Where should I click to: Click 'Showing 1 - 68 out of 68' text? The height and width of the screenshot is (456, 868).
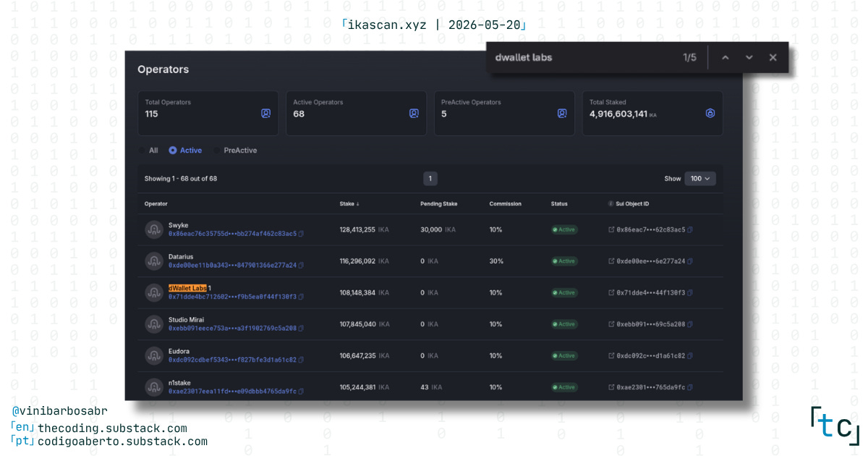(x=181, y=178)
